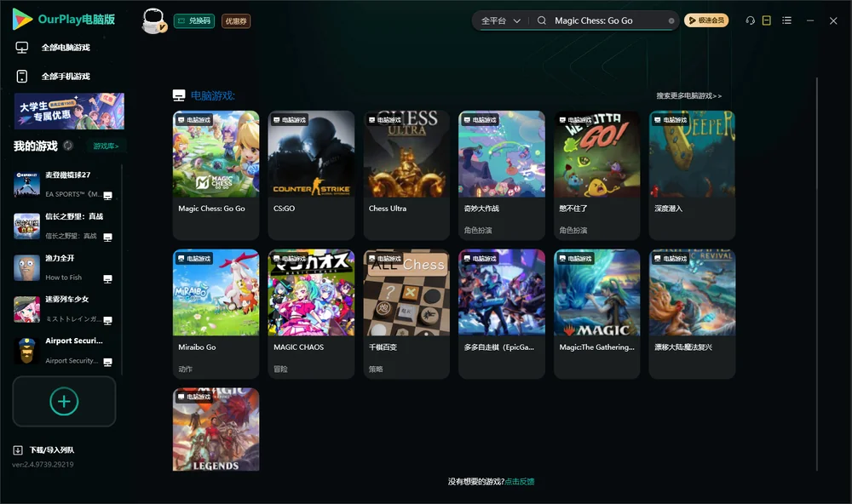Open the list menu icon in title bar
This screenshot has width=852, height=504.
click(786, 20)
